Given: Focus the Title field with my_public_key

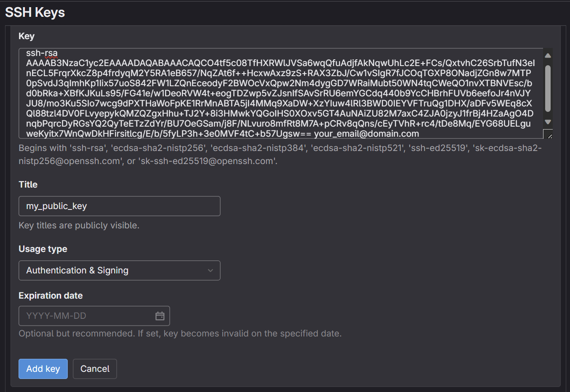Looking at the screenshot, I should point(120,206).
